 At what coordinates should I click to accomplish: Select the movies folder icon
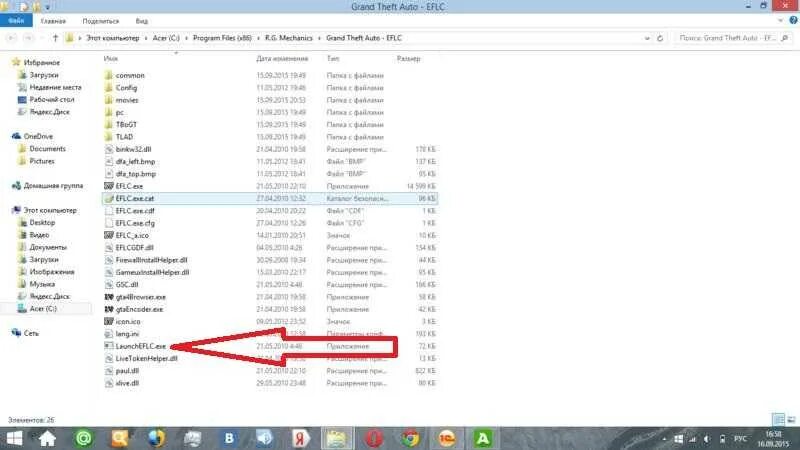coord(109,100)
